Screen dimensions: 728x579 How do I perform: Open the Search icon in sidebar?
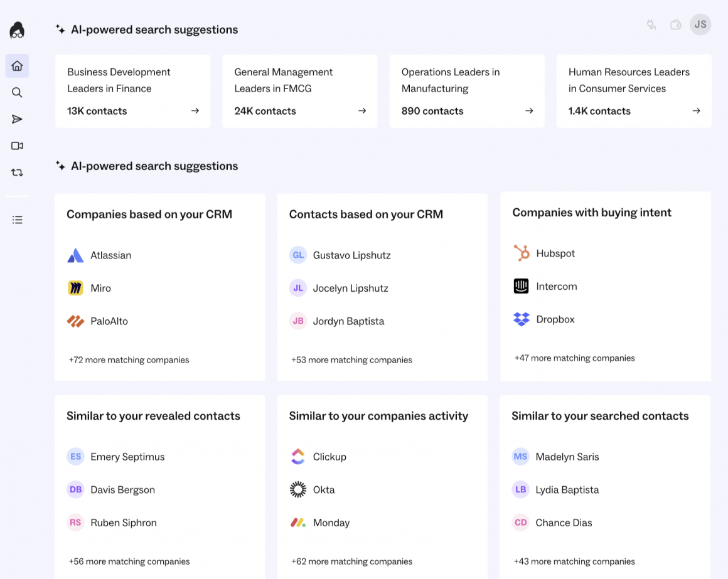click(x=17, y=93)
